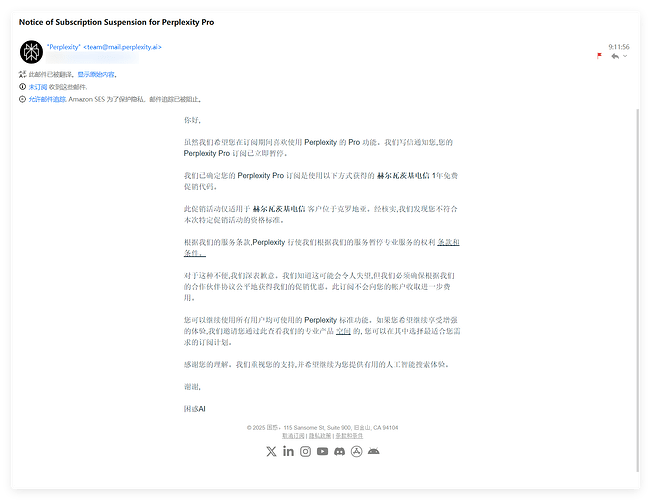Open the Android icon in footer
This screenshot has width=651, height=500.
pyautogui.click(x=374, y=451)
